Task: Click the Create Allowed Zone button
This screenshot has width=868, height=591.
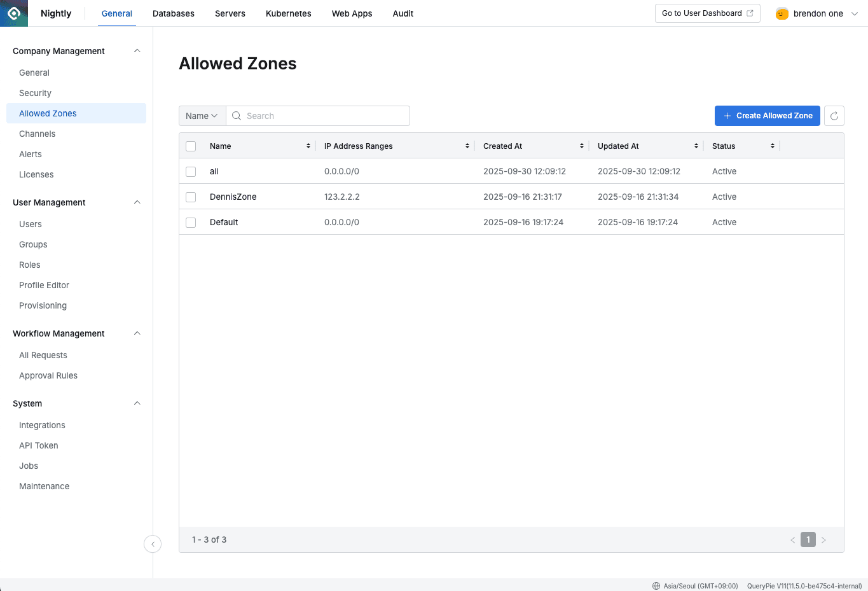Action: [768, 116]
